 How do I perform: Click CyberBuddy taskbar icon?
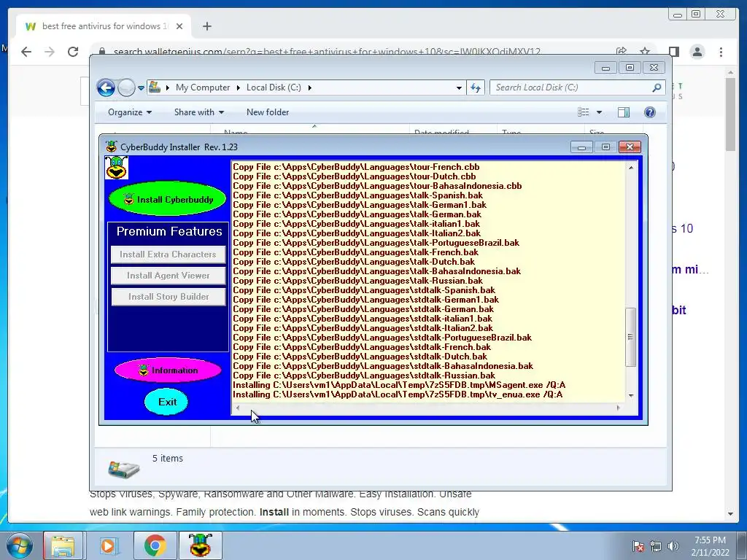(x=200, y=545)
